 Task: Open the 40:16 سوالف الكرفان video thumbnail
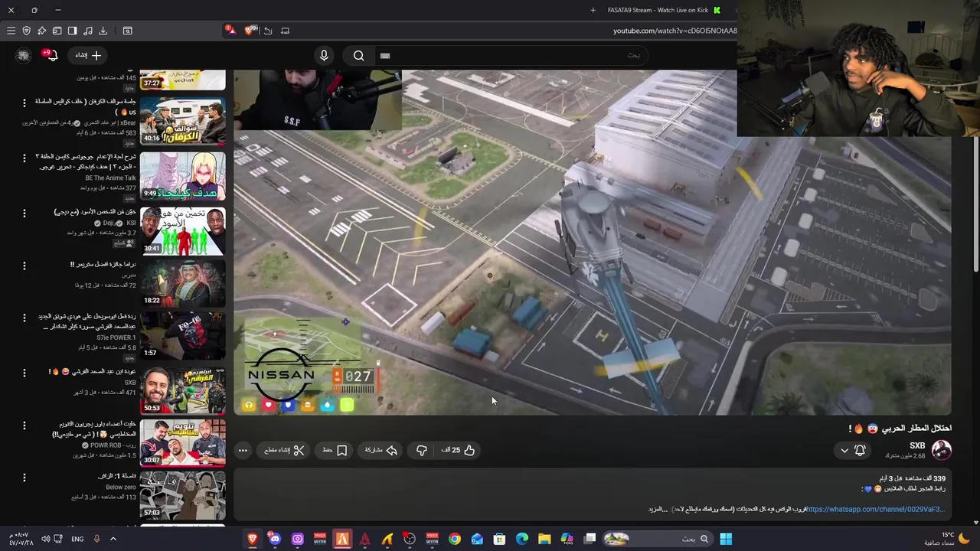coord(183,121)
